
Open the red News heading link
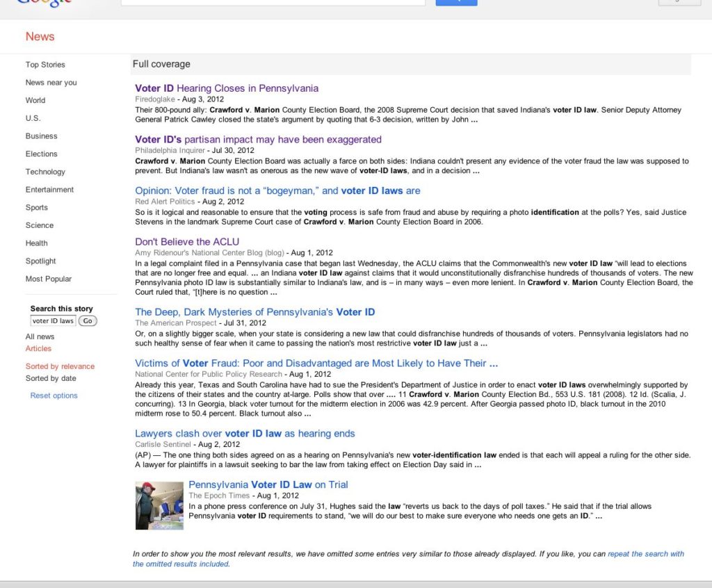(x=40, y=36)
